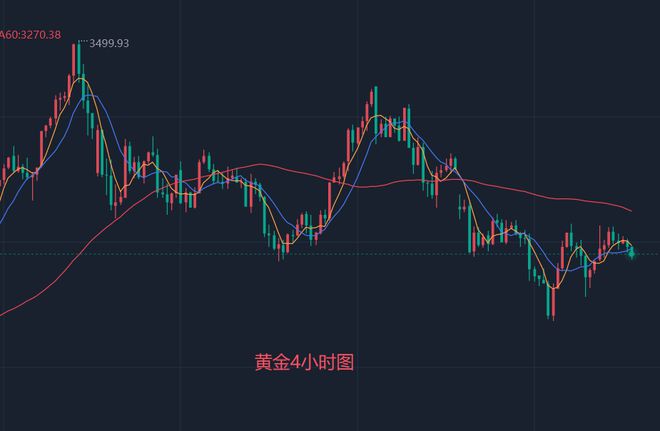Select the 3499.93 high price label
Viewport: 660px width, 431px height.
(x=109, y=43)
